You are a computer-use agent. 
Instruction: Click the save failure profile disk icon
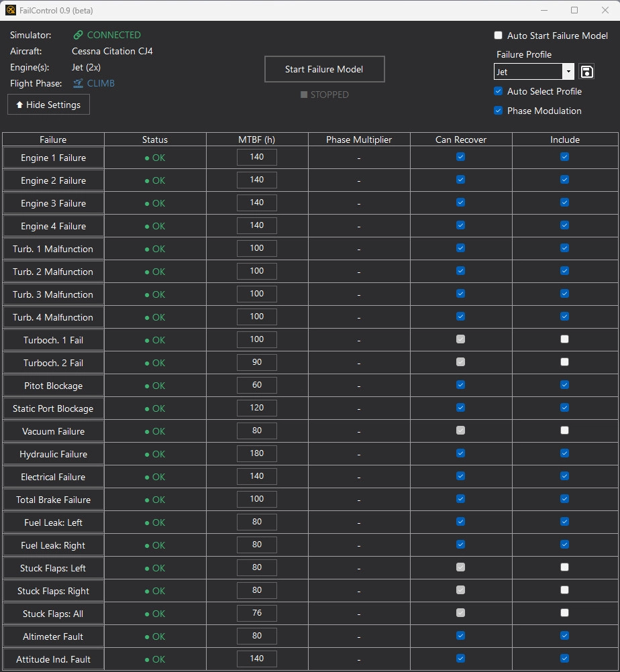586,72
